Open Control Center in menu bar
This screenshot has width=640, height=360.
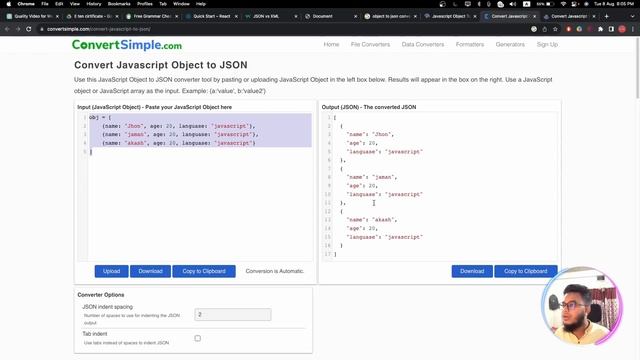coord(575,4)
